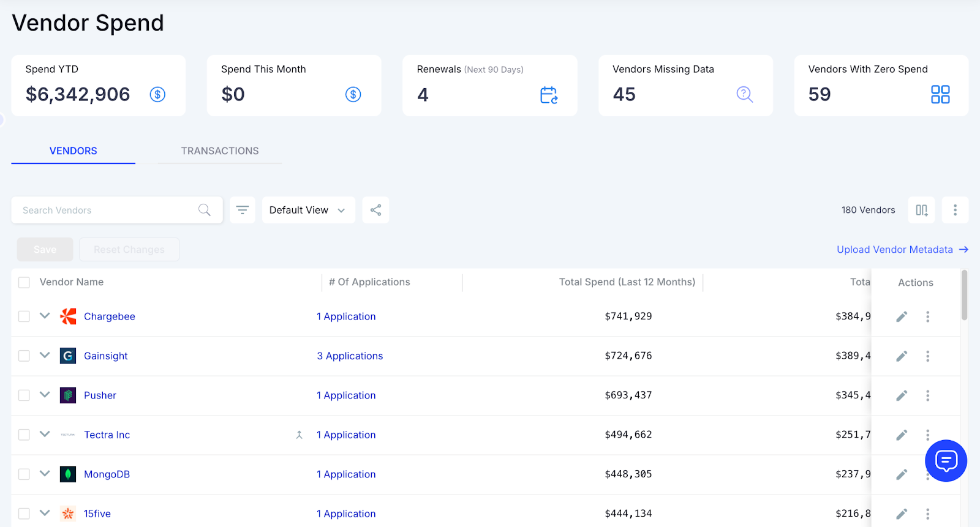
Task: Open the Default View dropdown
Action: [x=308, y=210]
